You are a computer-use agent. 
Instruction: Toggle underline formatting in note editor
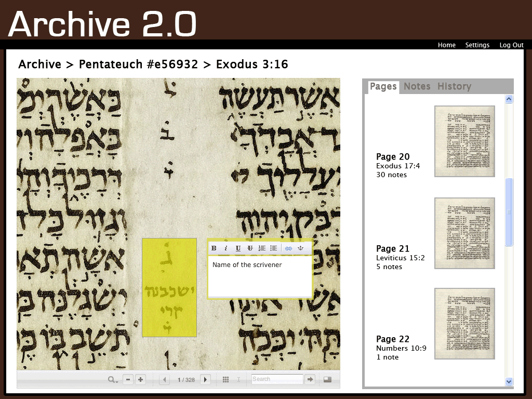point(238,248)
